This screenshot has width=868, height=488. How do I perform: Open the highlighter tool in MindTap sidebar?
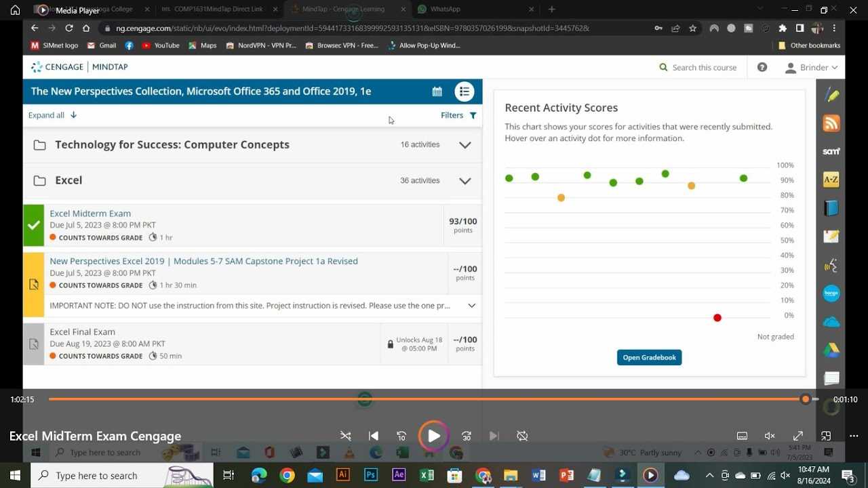[x=831, y=95]
